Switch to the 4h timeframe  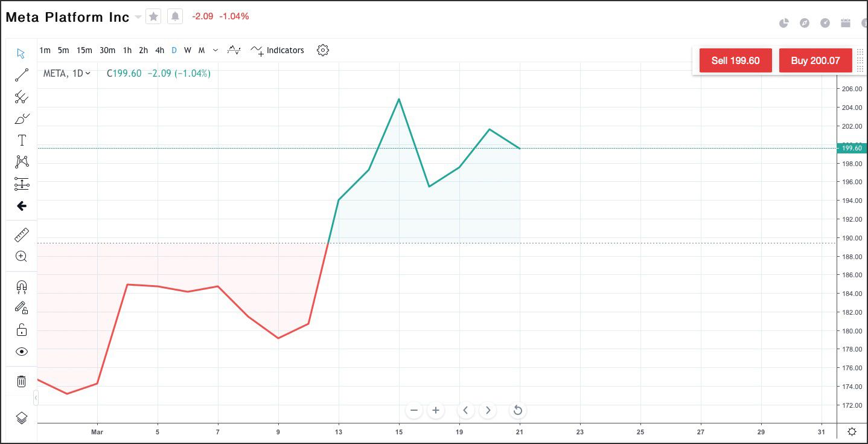[x=159, y=50]
